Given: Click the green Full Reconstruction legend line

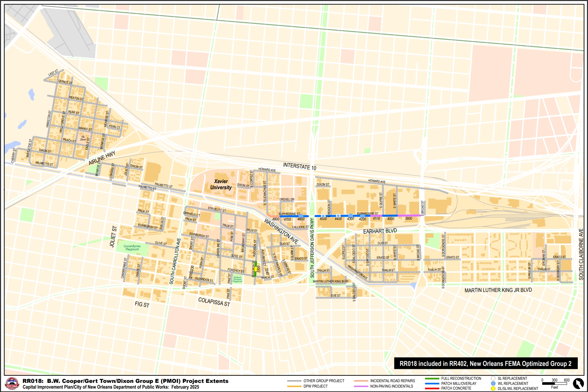Looking at the screenshot, I should (432, 378).
